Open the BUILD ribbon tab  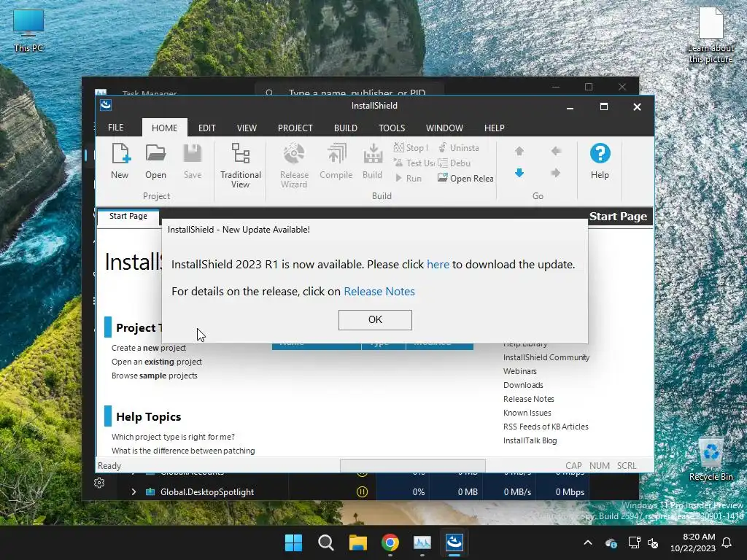point(345,128)
